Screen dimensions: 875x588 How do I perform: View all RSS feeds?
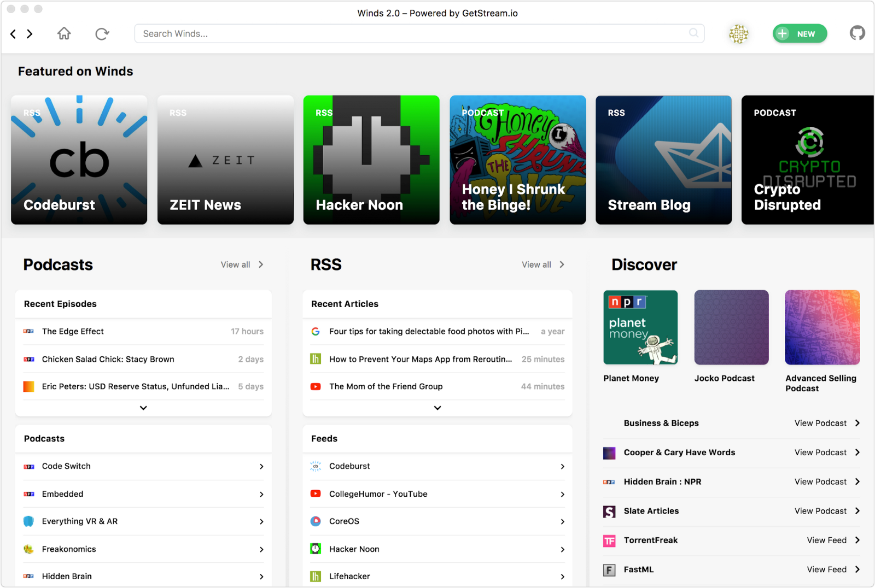(x=542, y=264)
